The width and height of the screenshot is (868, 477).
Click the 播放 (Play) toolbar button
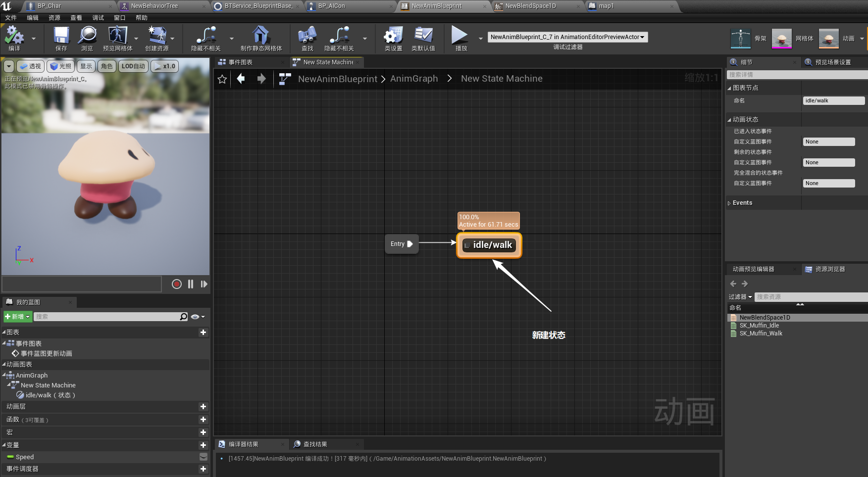tap(461, 39)
